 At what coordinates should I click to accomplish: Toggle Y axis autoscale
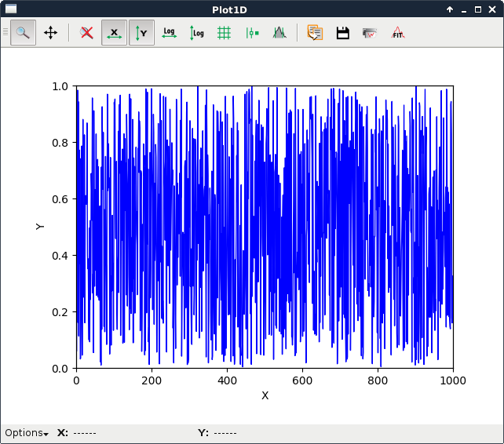pyautogui.click(x=141, y=33)
